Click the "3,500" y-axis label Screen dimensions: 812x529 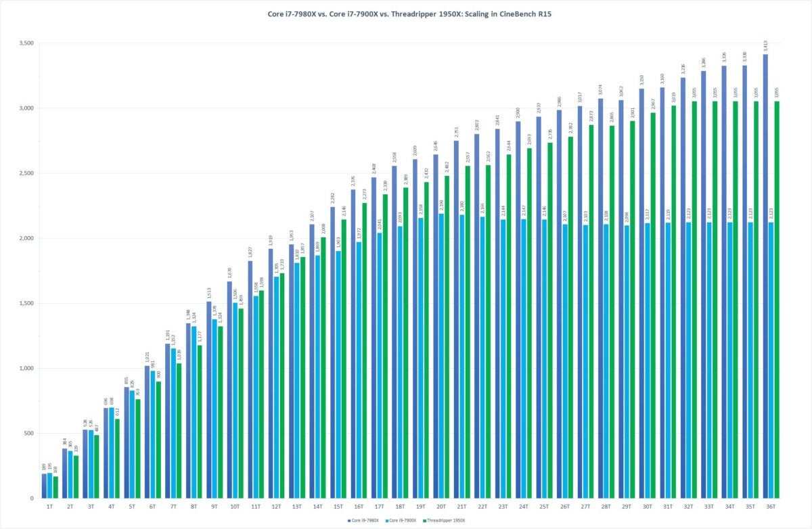(x=26, y=43)
